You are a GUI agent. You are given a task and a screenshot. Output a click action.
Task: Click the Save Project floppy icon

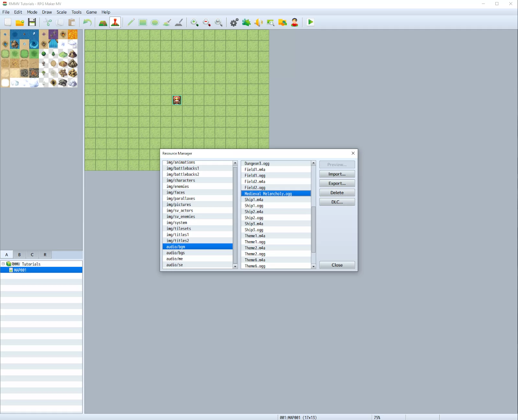tap(32, 22)
